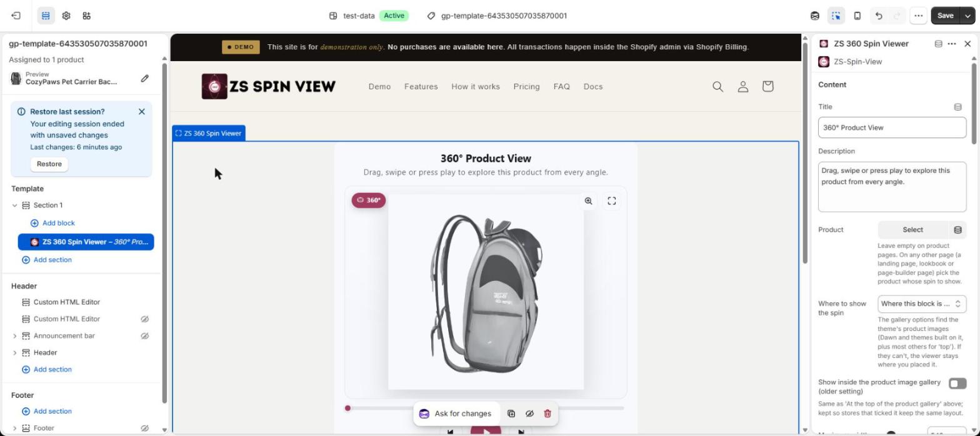
Task: Duplicate the block using the copy icon
Action: pos(511,414)
